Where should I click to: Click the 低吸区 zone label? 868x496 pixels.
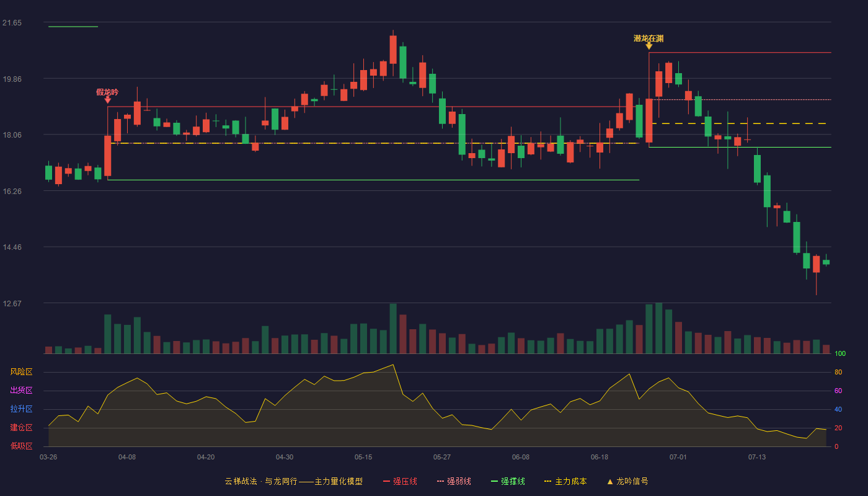tap(21, 446)
